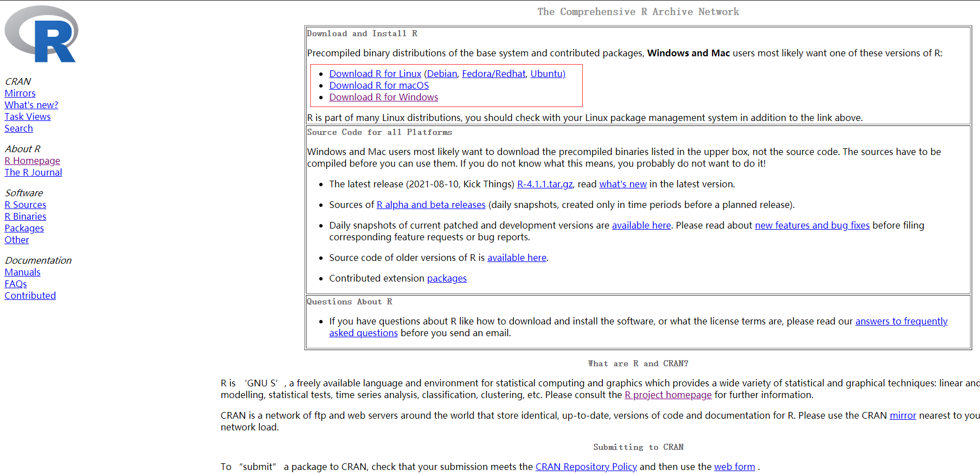Open the CRAN mirror link

point(903,415)
